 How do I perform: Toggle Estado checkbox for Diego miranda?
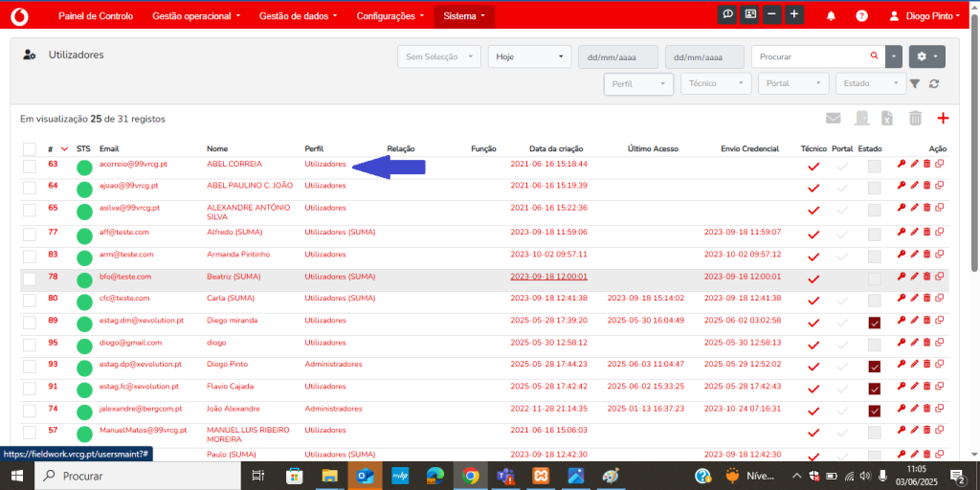tap(875, 323)
